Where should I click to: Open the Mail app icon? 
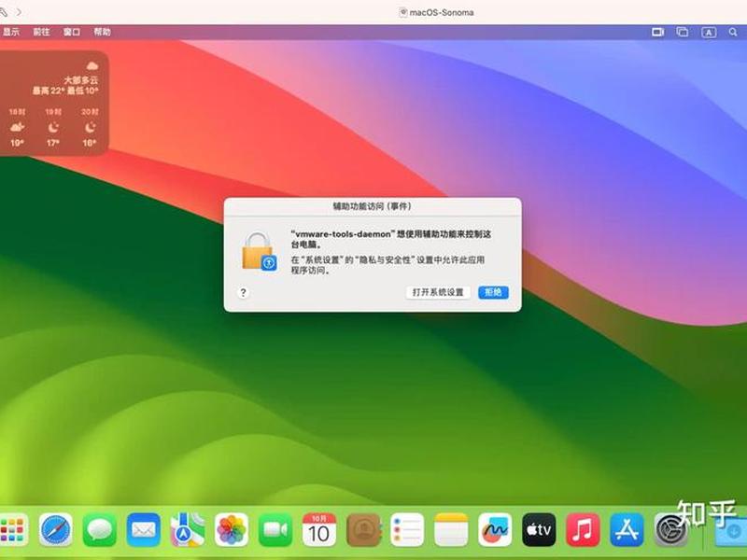pos(144,529)
